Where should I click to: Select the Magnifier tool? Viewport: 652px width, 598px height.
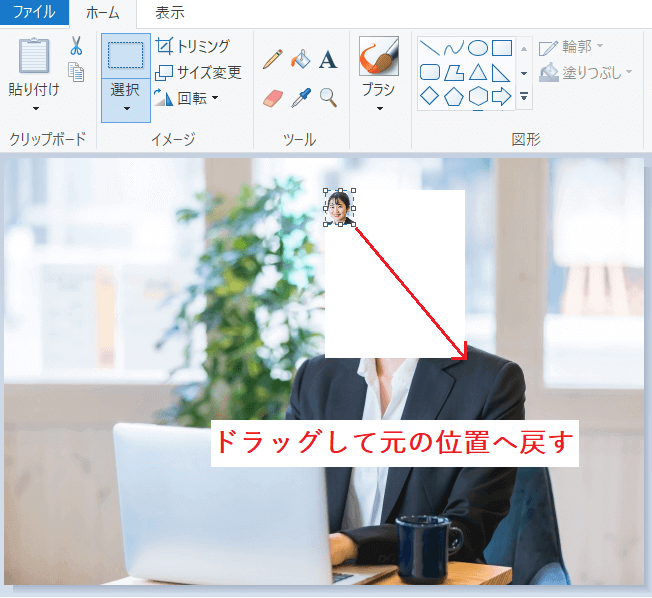click(x=328, y=98)
